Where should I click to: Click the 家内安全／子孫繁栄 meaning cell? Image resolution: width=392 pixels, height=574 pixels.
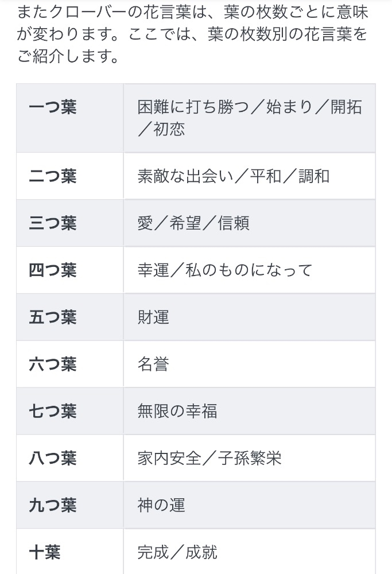click(249, 458)
